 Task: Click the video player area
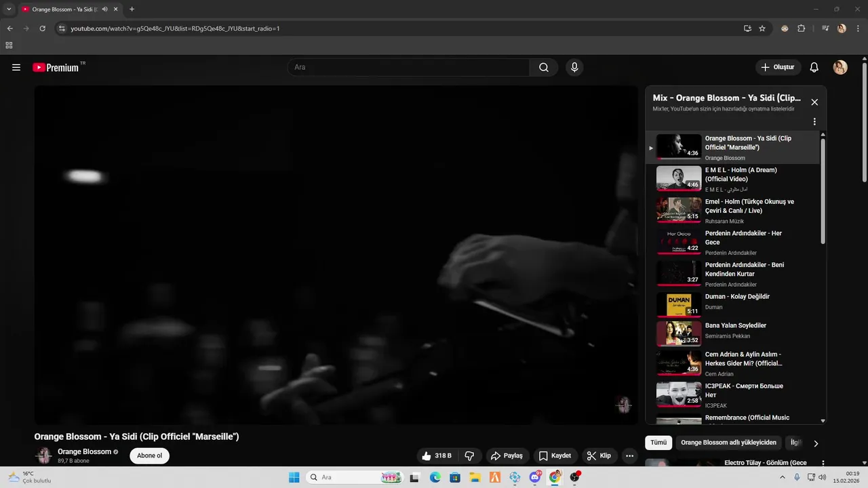[336, 255]
